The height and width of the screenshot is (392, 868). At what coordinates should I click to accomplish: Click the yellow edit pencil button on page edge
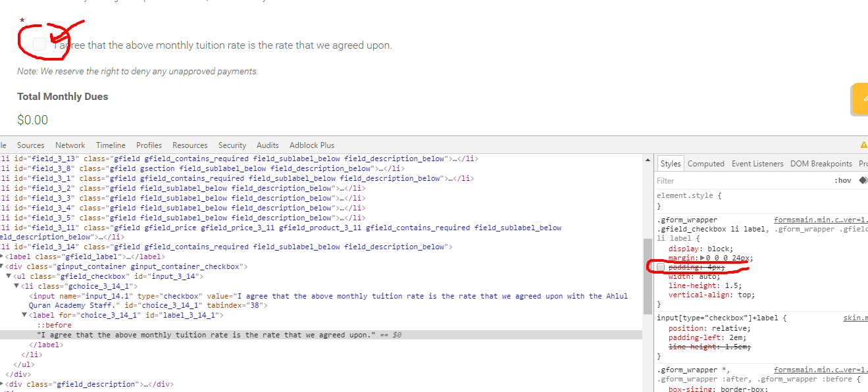tap(859, 100)
